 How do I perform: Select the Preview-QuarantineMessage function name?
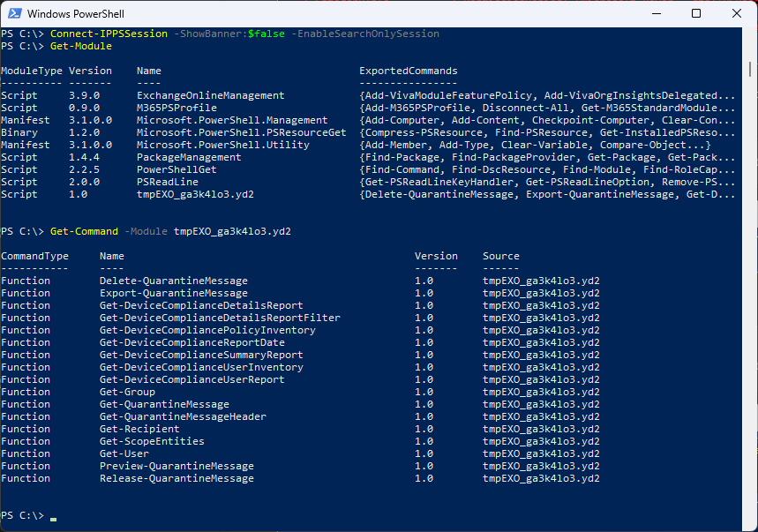pyautogui.click(x=177, y=467)
